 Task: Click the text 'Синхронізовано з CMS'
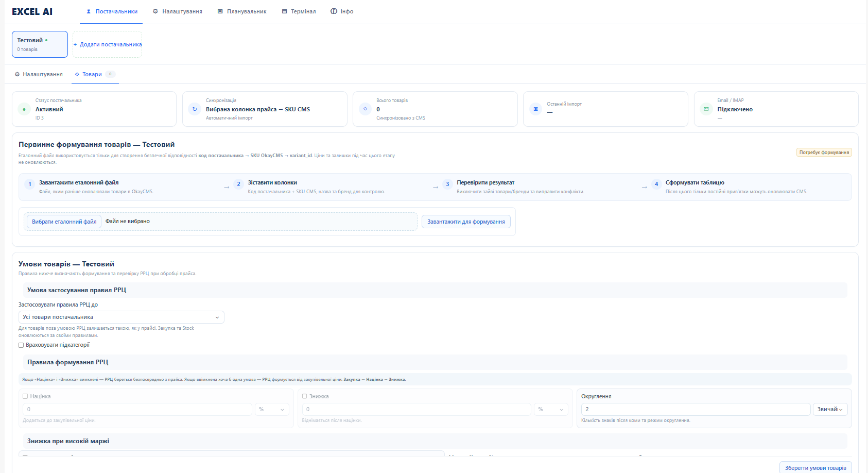click(x=401, y=118)
